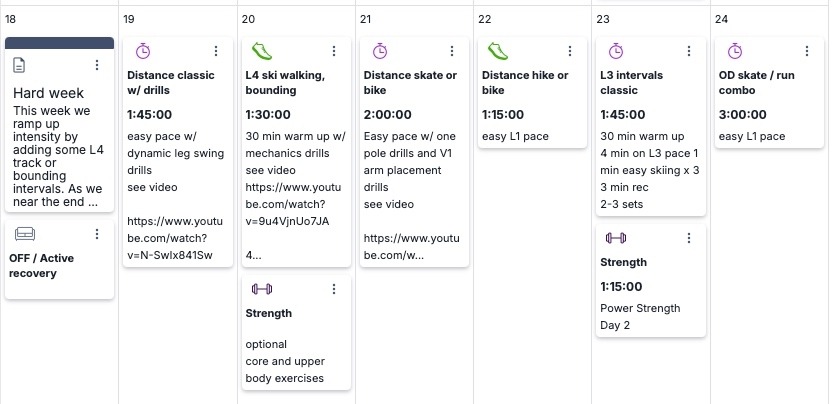Open the Power Strength Day 2 workout card
This screenshot has height=404, width=835.
coord(651,281)
